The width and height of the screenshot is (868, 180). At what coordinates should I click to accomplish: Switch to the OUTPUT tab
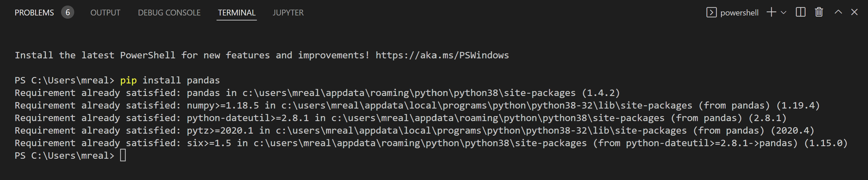click(x=105, y=13)
